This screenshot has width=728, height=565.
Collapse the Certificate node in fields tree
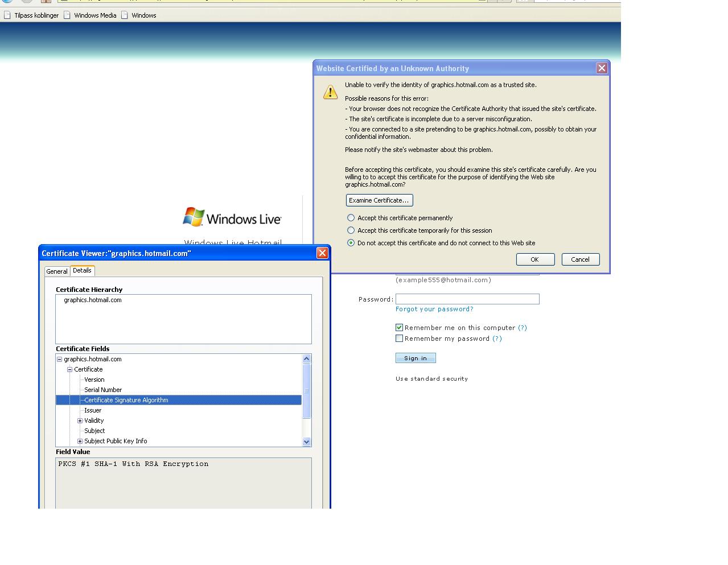69,369
